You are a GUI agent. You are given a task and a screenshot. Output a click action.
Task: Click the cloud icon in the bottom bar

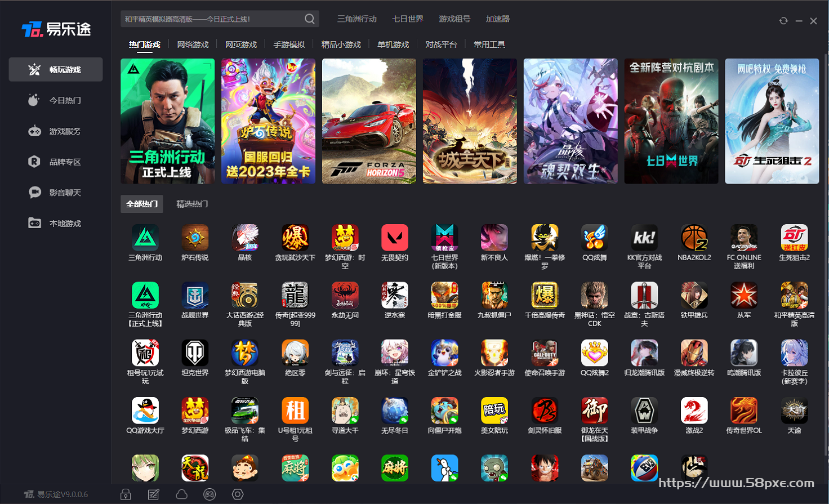tap(181, 494)
